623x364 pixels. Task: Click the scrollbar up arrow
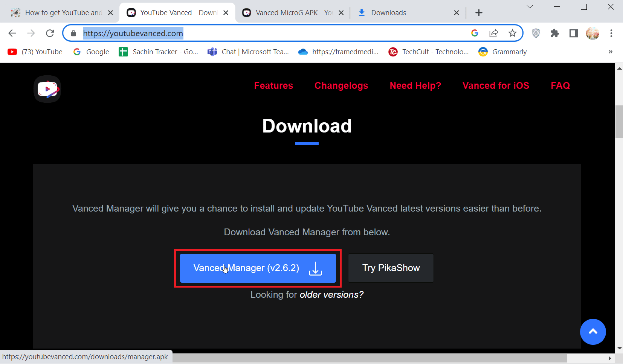[619, 68]
